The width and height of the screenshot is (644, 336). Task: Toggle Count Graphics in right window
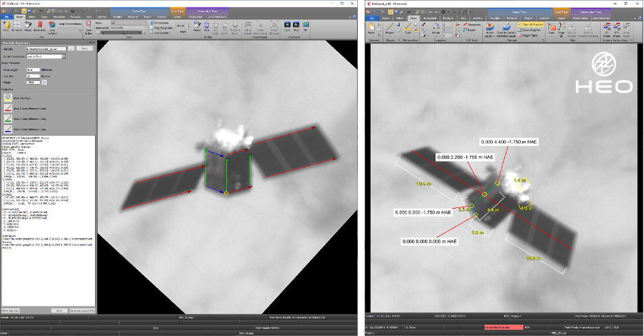pos(529,30)
